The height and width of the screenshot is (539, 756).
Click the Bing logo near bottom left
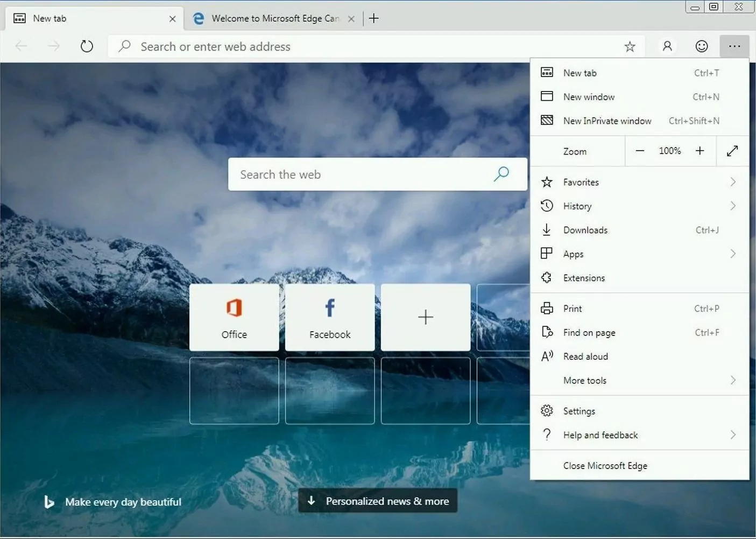click(x=48, y=502)
